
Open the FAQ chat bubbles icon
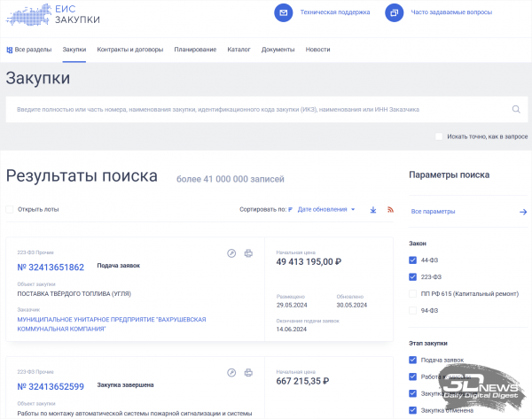click(x=394, y=13)
